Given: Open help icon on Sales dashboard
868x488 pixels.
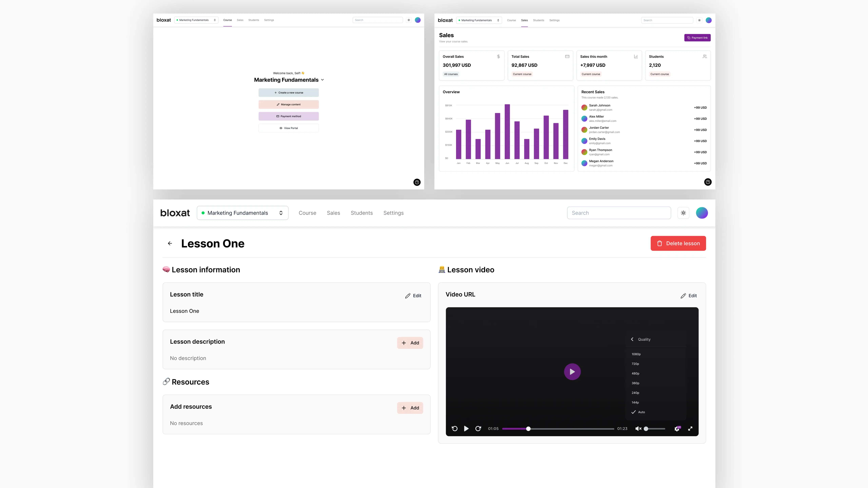Looking at the screenshot, I should (x=708, y=182).
